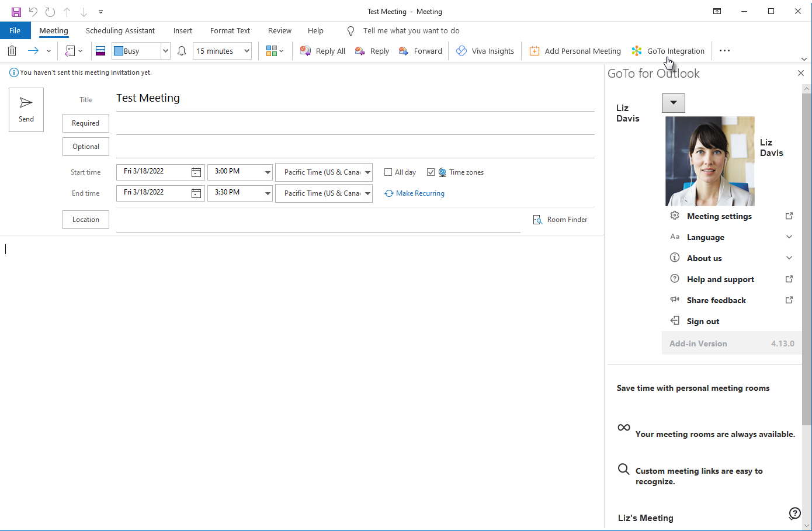Click the Save icon in quick access toolbar
Screen dimensions: 812x531
tap(16, 12)
